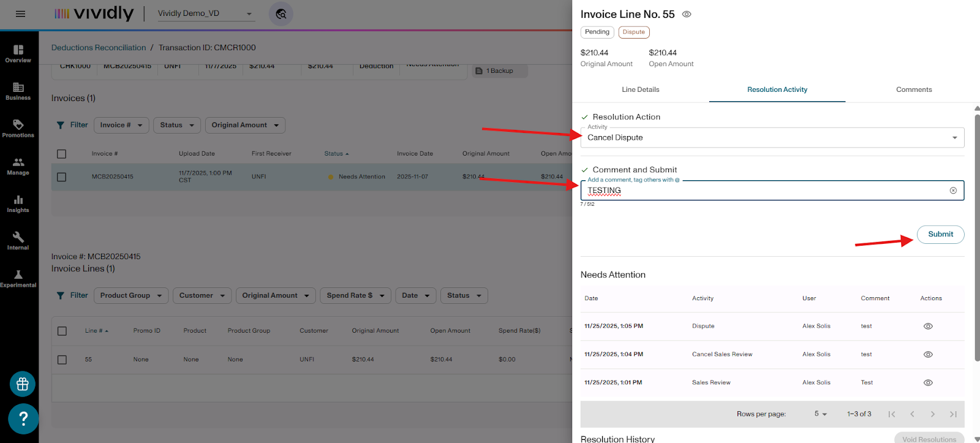This screenshot has height=443, width=980.
Task: Check the line 55 row checkbox
Action: (62, 360)
